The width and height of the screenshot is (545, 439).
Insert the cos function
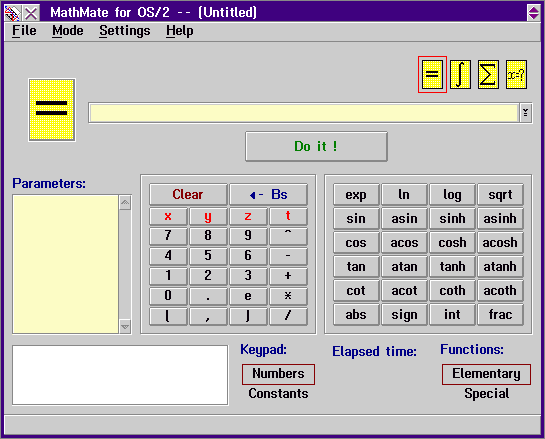356,242
